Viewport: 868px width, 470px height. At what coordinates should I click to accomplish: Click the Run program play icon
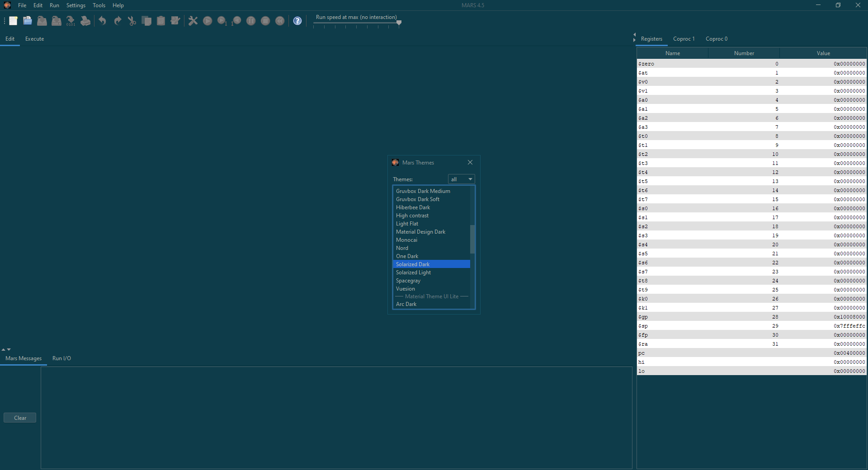pos(208,21)
